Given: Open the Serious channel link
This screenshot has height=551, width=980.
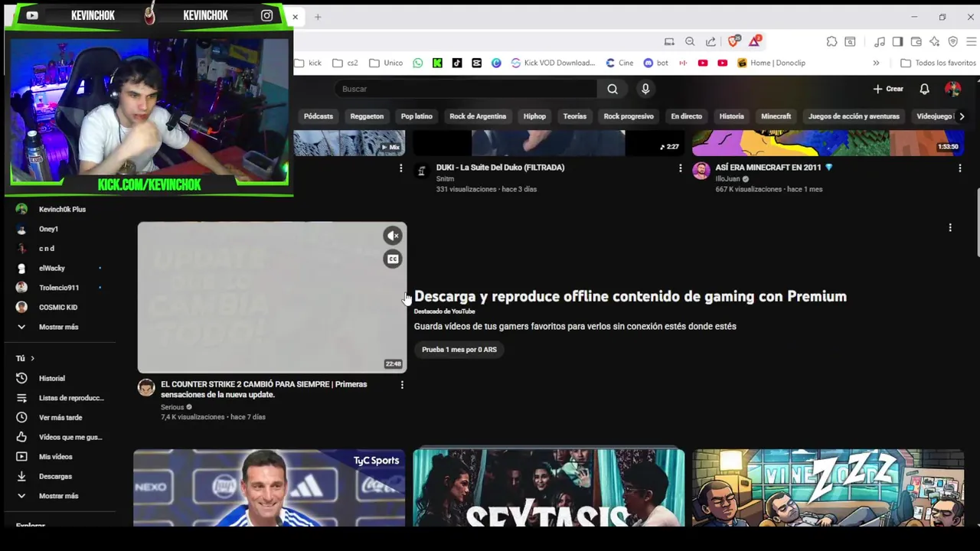Looking at the screenshot, I should (x=172, y=407).
